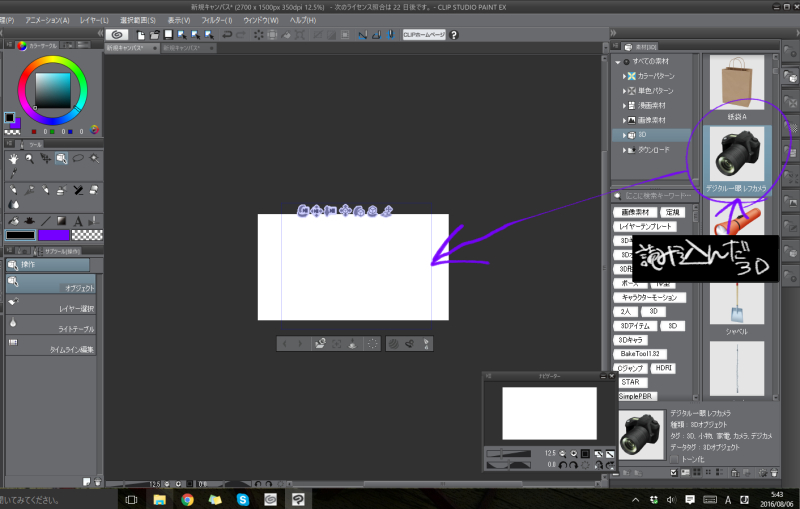800x509 pixels.
Task: Click the 画像素材 tag button
Action: pyautogui.click(x=636, y=212)
